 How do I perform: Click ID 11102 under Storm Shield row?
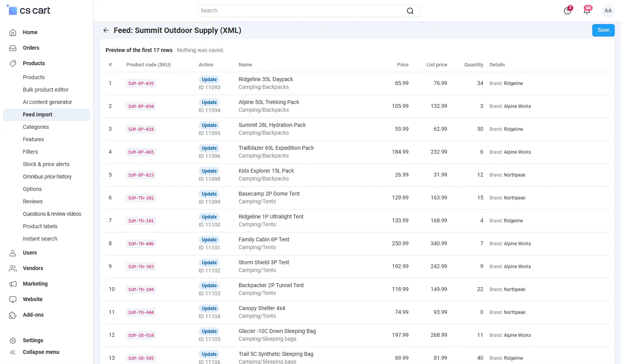click(x=210, y=270)
